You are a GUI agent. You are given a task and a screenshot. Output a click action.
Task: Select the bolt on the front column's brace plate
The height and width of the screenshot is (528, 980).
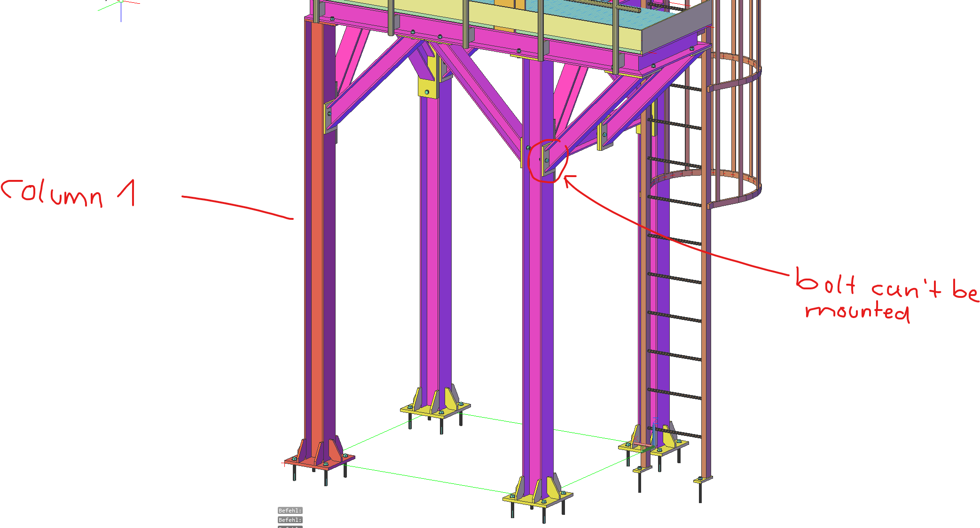[547, 161]
